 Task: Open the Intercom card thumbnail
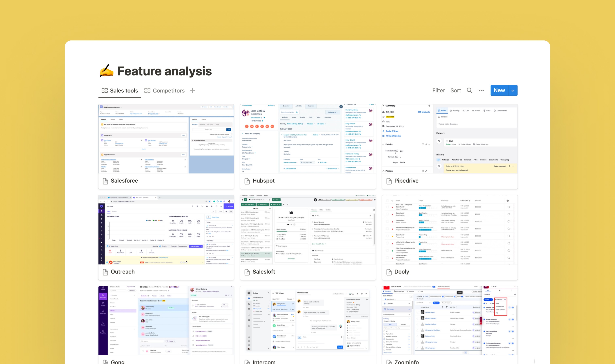click(x=308, y=320)
